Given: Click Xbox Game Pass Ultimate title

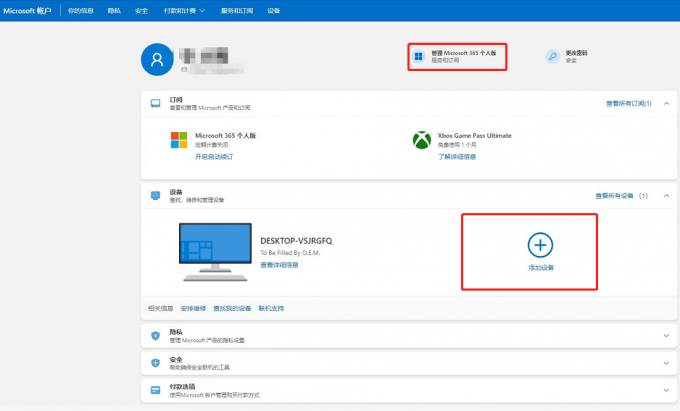Looking at the screenshot, I should pos(474,136).
